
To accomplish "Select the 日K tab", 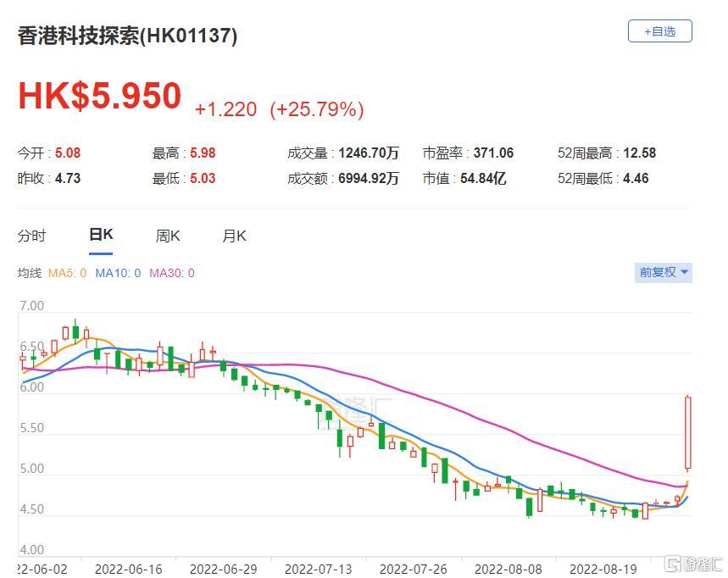I will tap(101, 235).
